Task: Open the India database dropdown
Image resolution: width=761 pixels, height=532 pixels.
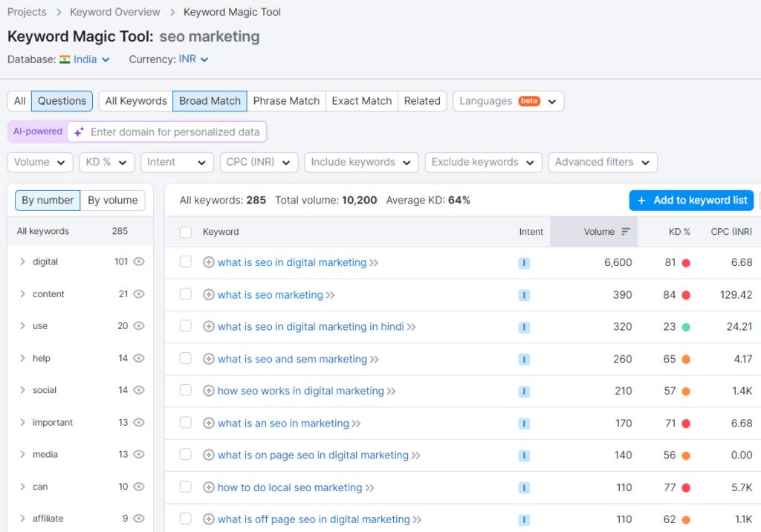Action: pyautogui.click(x=85, y=59)
